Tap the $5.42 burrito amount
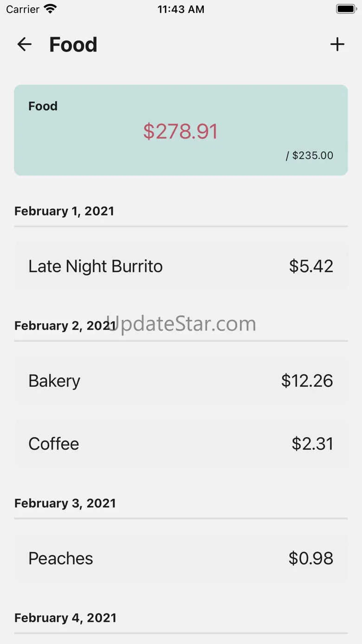Image resolution: width=362 pixels, height=644 pixels. click(311, 267)
